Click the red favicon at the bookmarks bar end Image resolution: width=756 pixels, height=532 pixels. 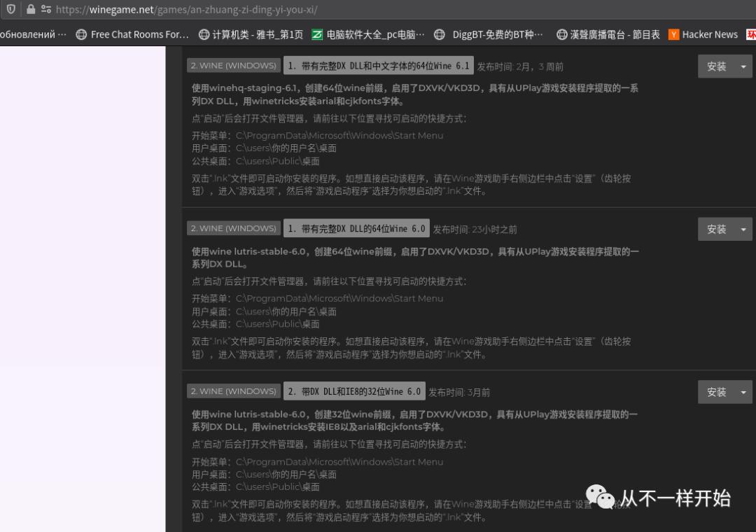pyautogui.click(x=751, y=34)
